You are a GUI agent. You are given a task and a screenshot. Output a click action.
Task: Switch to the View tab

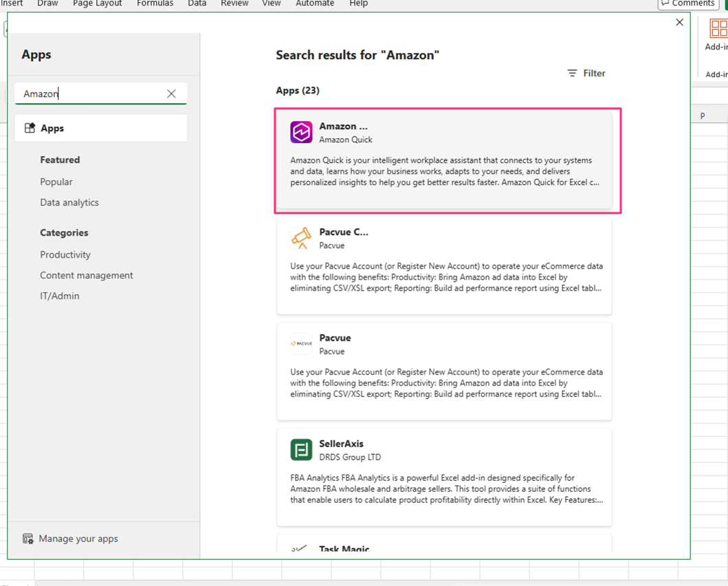(271, 3)
